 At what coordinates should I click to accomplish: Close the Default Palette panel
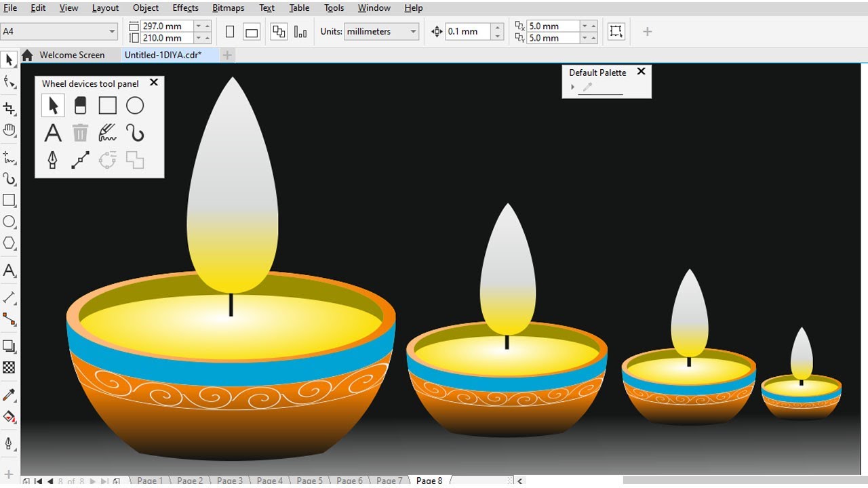641,71
